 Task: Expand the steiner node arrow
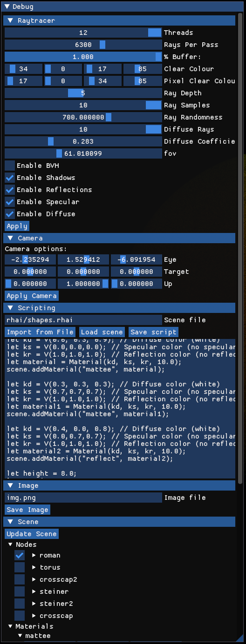pos(34,591)
